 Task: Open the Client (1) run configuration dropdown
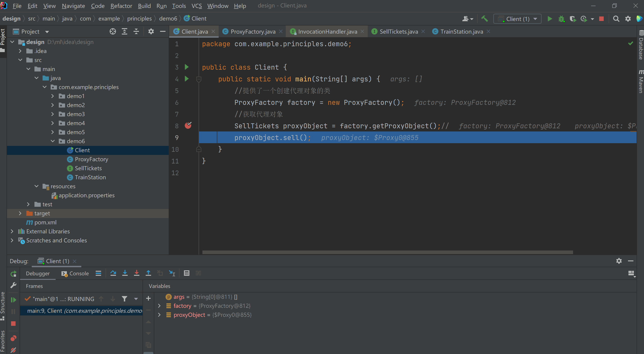(517, 19)
